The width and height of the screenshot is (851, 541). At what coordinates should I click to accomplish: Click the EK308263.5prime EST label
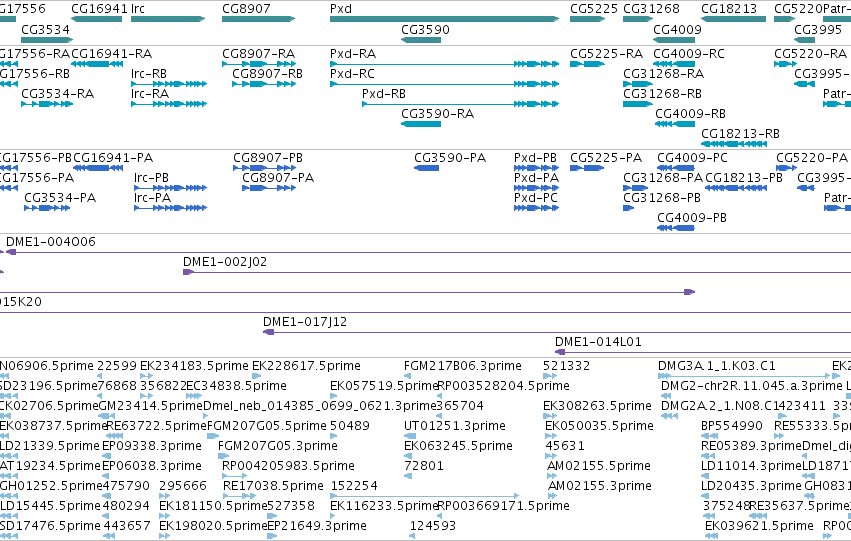[597, 406]
